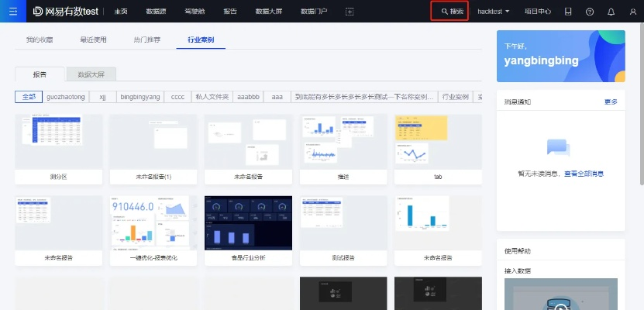Viewport: 644px width, 310px height.
Task: Select the 私人文件夹 filter tag
Action: 212,97
